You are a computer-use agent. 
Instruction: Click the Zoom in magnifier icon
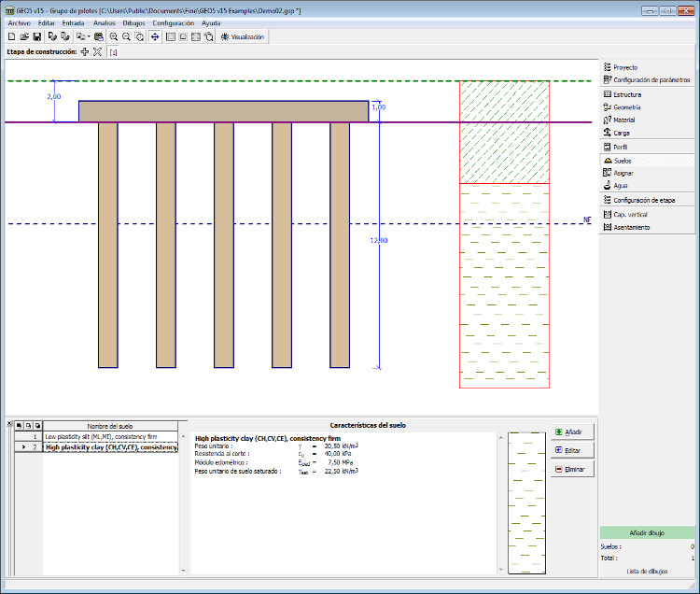(x=114, y=36)
